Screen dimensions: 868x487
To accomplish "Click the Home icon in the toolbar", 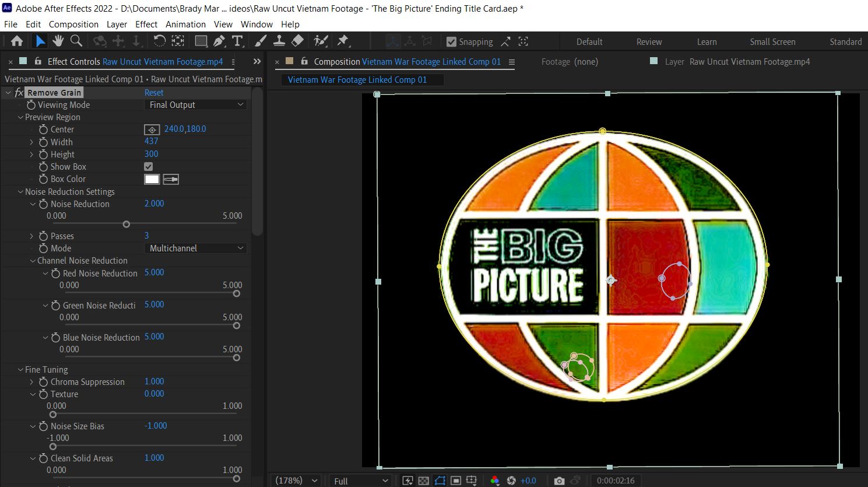I will [17, 41].
